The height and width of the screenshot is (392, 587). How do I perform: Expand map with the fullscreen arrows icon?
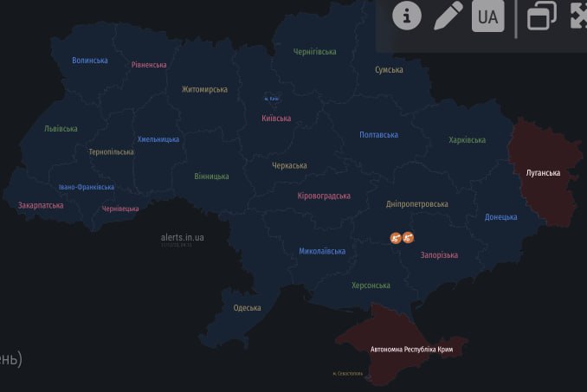click(x=579, y=16)
